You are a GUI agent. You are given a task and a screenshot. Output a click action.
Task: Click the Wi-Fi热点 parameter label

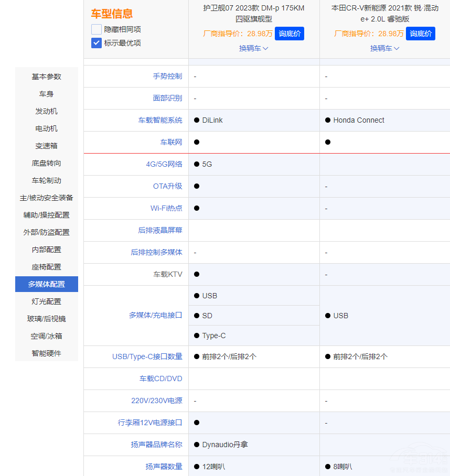coord(166,208)
